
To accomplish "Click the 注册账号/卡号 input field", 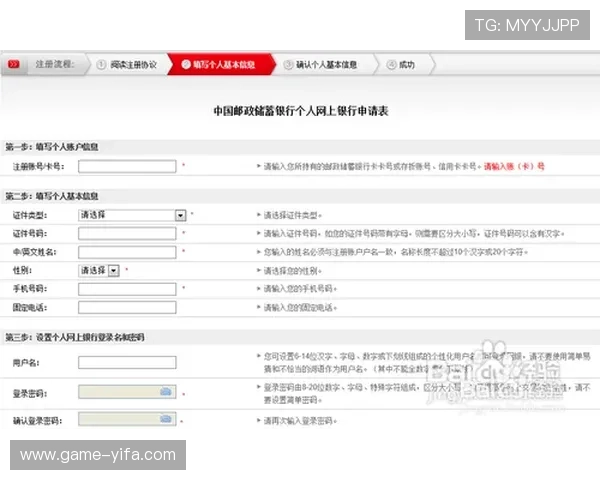I will [x=127, y=166].
